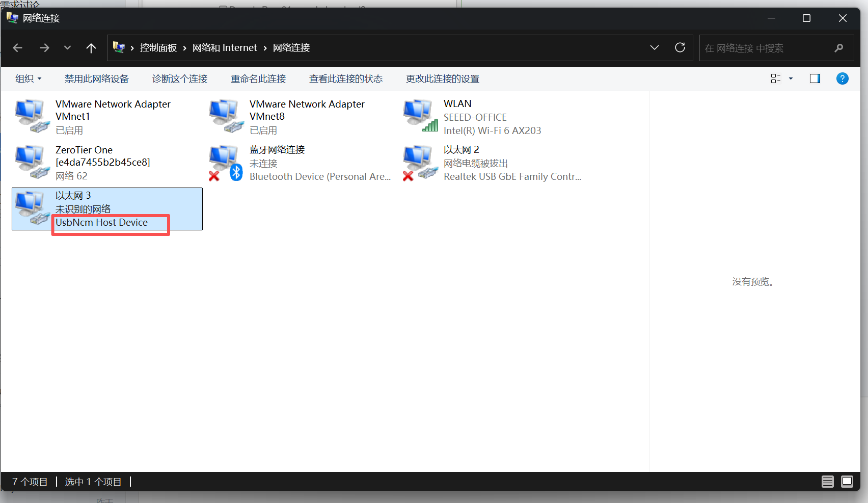Expand the address bar history dropdown

click(x=655, y=48)
